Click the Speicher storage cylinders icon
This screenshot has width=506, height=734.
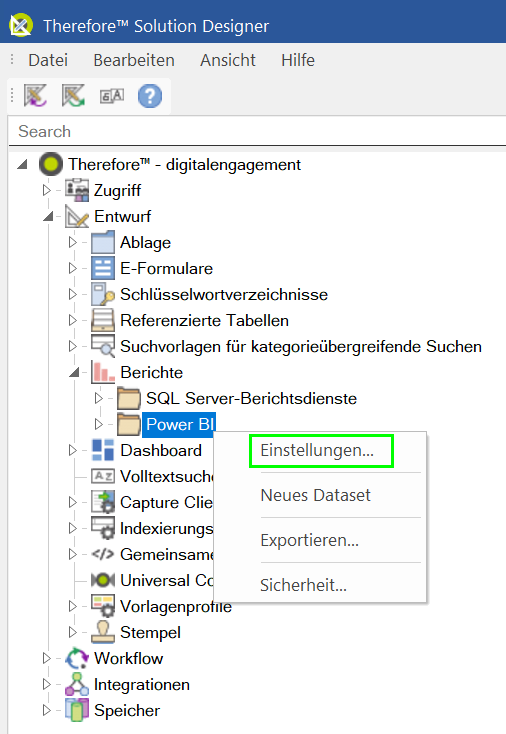(x=77, y=710)
